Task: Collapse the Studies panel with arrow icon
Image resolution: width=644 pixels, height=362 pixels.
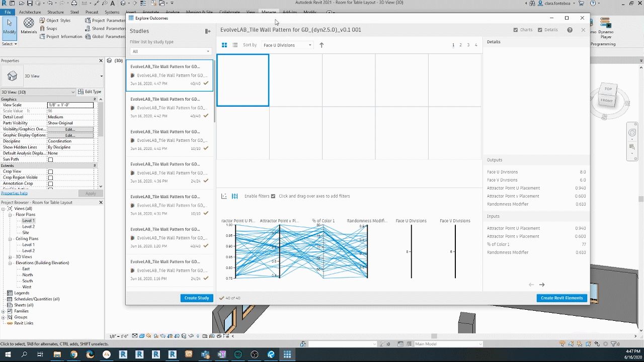Action: pos(208,31)
